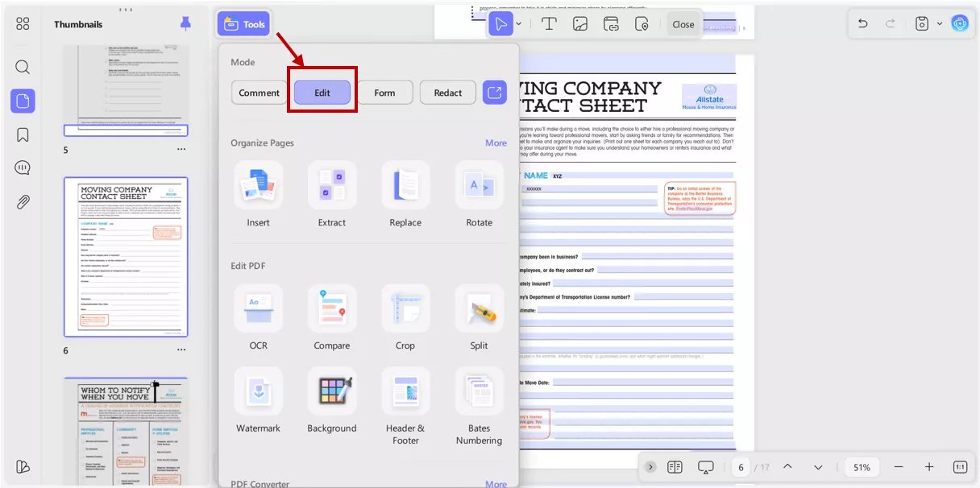
Task: Click More link next to PDF Converter
Action: point(496,483)
